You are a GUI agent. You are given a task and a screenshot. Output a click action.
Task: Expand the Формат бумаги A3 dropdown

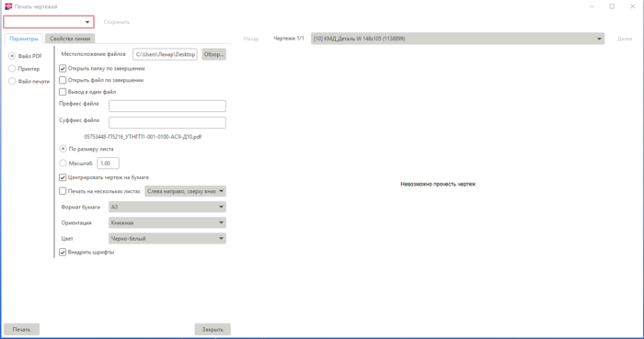tap(167, 207)
